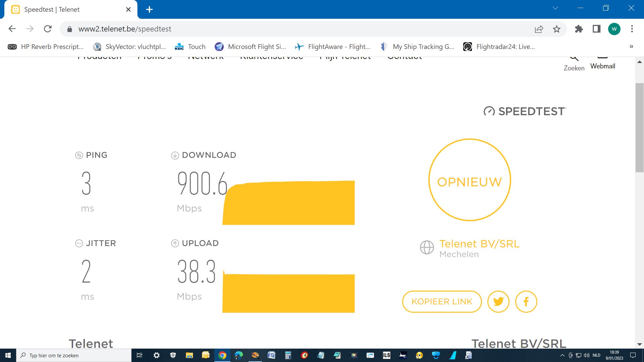Expand hidden system tray icons
The width and height of the screenshot is (644, 362).
562,355
